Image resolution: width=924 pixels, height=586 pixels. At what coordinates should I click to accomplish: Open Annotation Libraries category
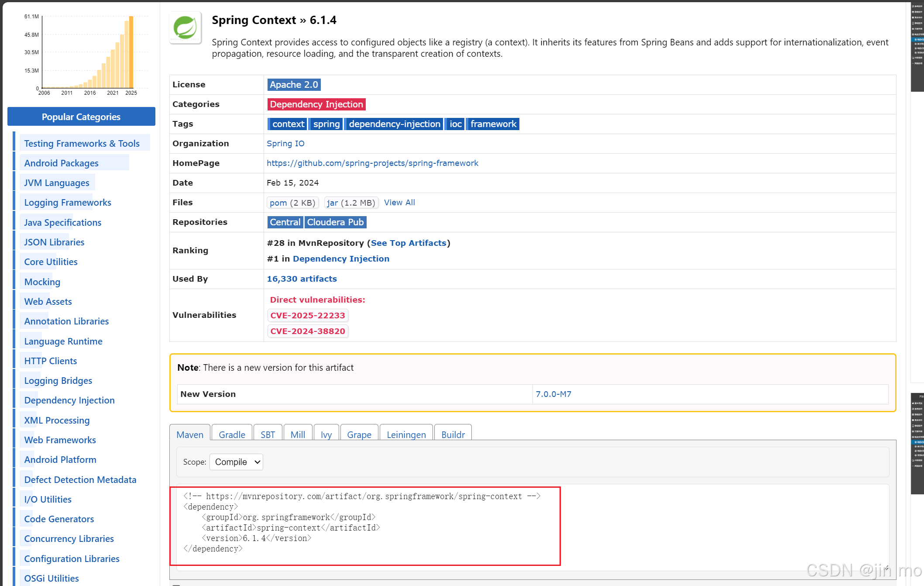(66, 321)
